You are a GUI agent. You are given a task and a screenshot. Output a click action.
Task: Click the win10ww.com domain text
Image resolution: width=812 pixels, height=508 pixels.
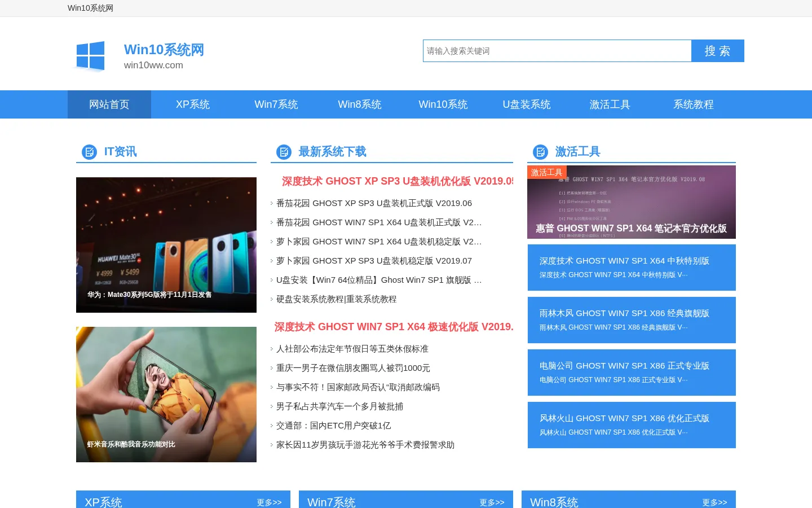click(153, 65)
